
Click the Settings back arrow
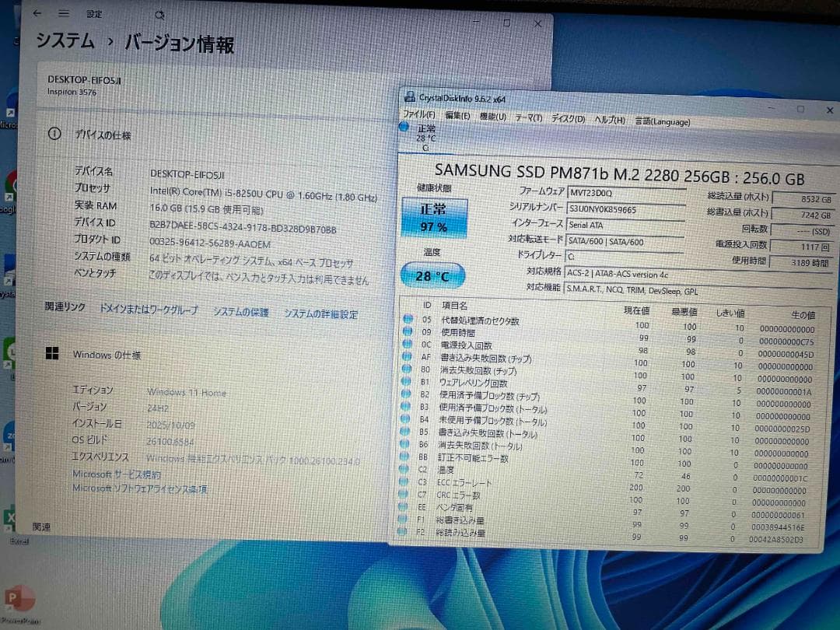37,13
